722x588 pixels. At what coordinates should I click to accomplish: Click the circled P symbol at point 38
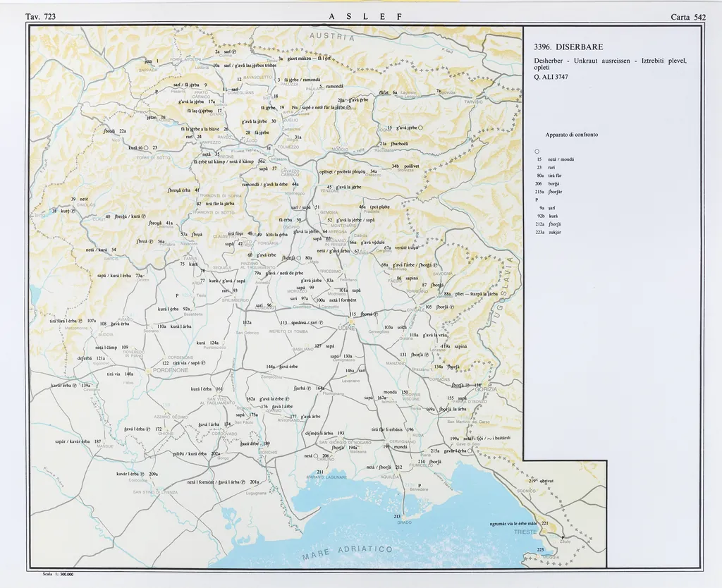(73, 211)
